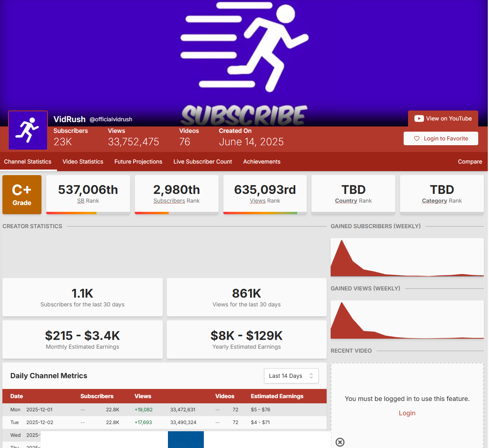Open the Last 14 Days dropdown
This screenshot has width=489, height=448.
[291, 376]
